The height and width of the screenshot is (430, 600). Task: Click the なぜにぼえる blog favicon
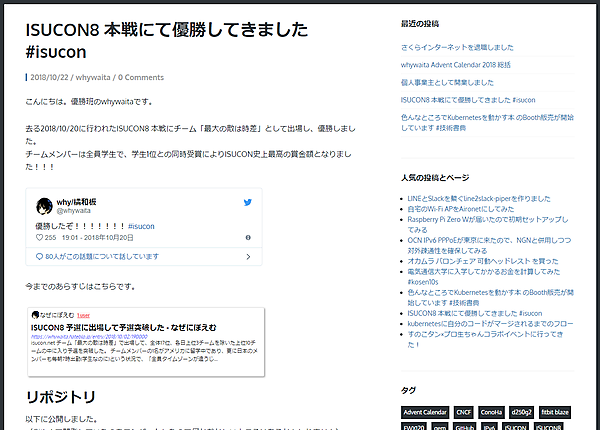[34, 313]
